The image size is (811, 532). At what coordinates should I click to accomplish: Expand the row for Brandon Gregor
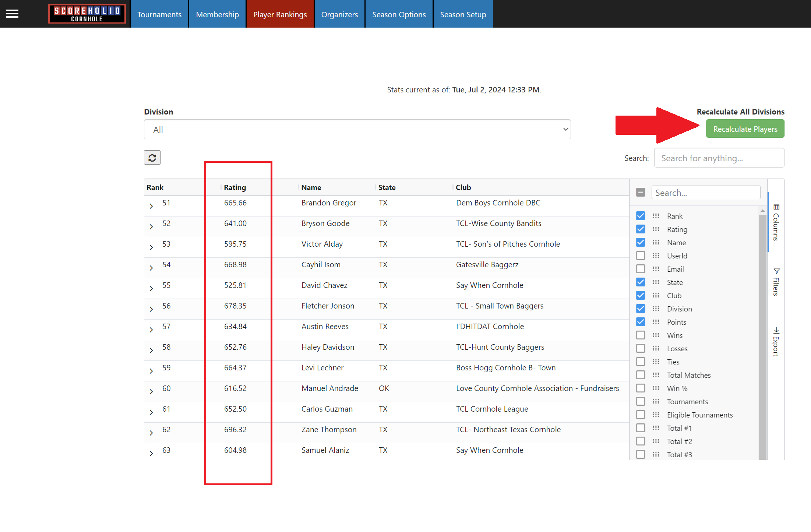point(151,206)
